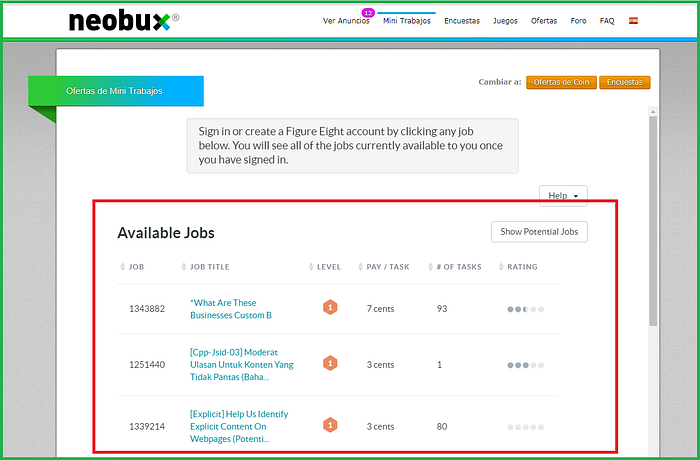Click Show Potential Jobs button
The width and height of the screenshot is (700, 460).
click(x=539, y=232)
